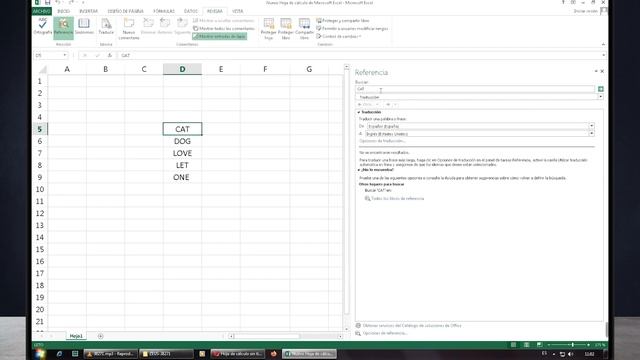Save the workbook from quick access toolbar
The width and height of the screenshot is (640, 360).
pos(47,2)
